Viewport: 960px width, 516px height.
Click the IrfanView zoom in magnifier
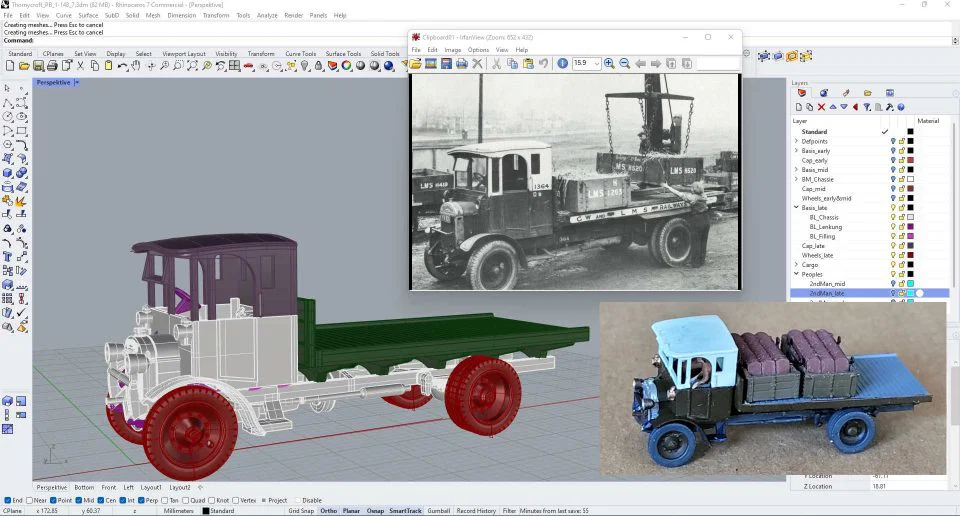(610, 63)
